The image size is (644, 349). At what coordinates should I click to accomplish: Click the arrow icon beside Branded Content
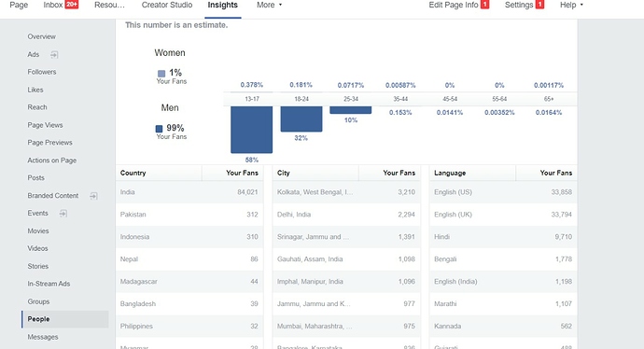pos(93,196)
